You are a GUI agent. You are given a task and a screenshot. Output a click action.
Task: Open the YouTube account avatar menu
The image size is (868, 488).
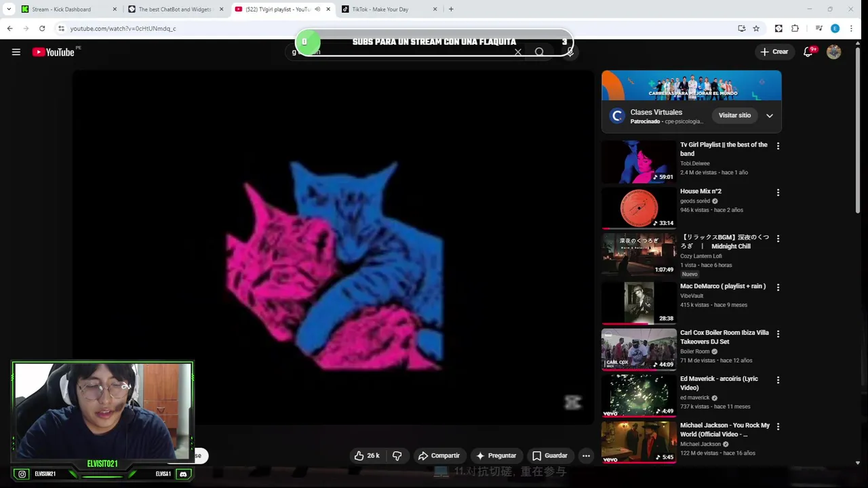[834, 52]
